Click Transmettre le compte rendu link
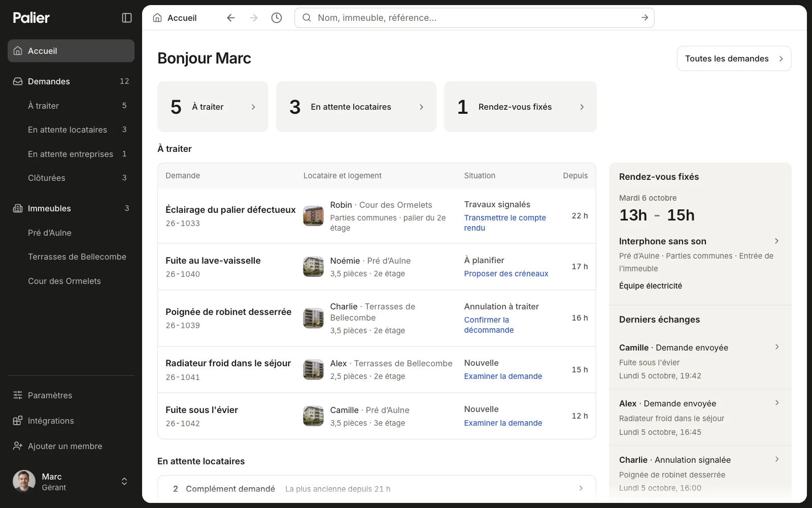The height and width of the screenshot is (508, 812). 505,223
